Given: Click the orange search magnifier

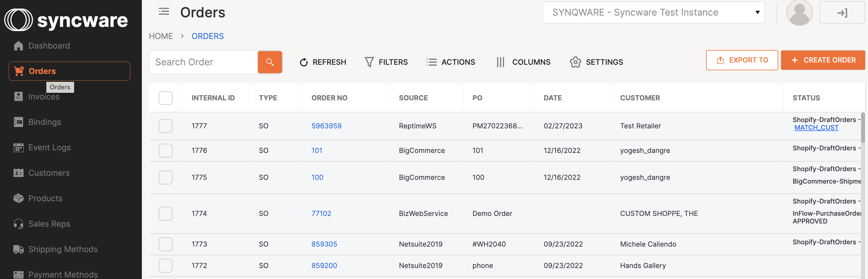Looking at the screenshot, I should click(x=270, y=62).
